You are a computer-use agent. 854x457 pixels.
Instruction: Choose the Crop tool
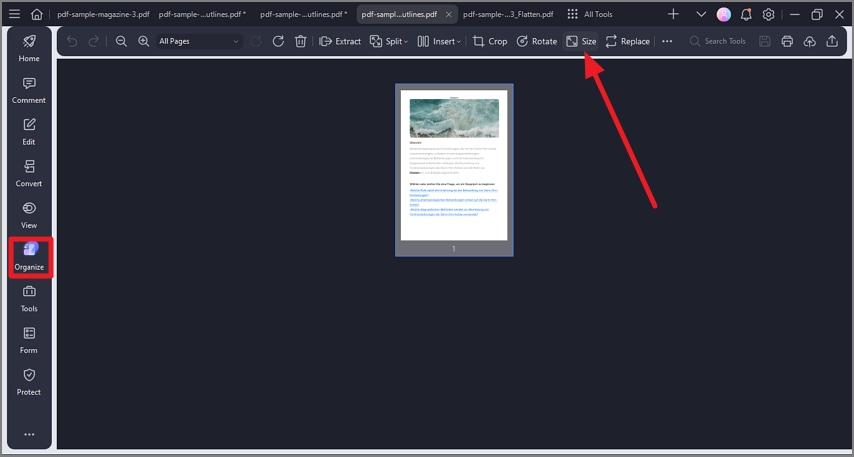click(x=490, y=41)
